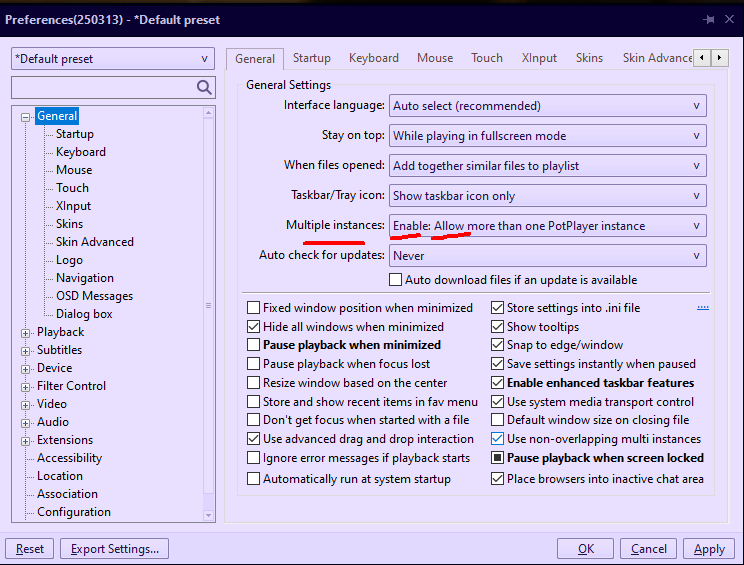Viewport: 744px width, 565px height.
Task: Open Stay on top dropdown
Action: [548, 136]
